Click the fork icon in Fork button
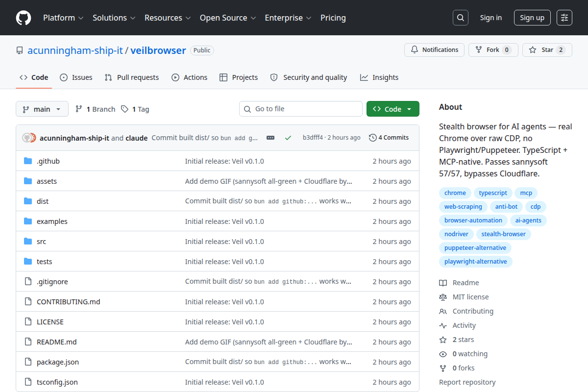The width and height of the screenshot is (588, 392). tap(479, 50)
